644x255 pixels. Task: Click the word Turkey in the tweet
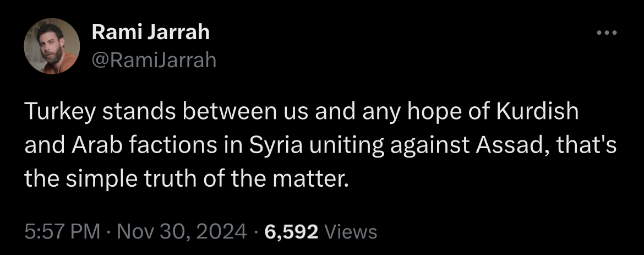pos(56,112)
